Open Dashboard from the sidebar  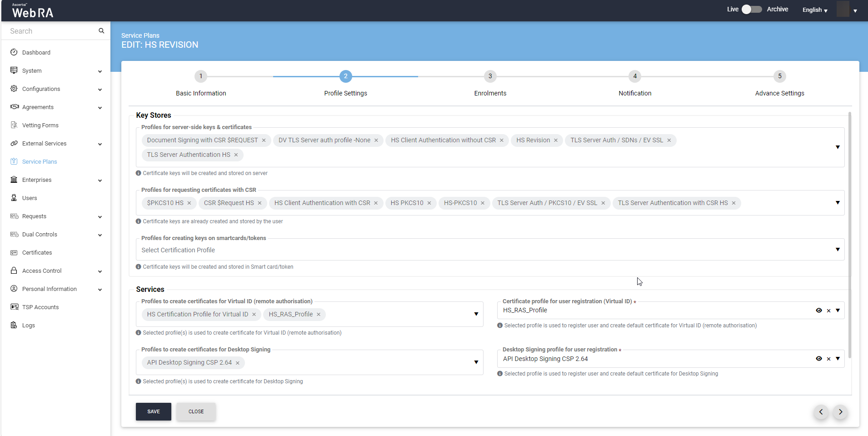(36, 53)
